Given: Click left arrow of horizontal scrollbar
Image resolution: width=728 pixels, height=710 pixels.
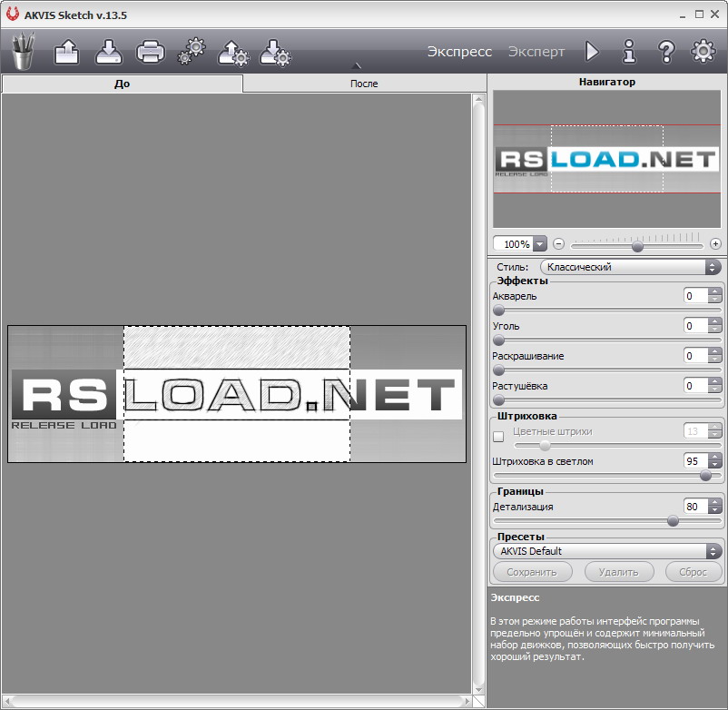Looking at the screenshot, I should coord(8,701).
